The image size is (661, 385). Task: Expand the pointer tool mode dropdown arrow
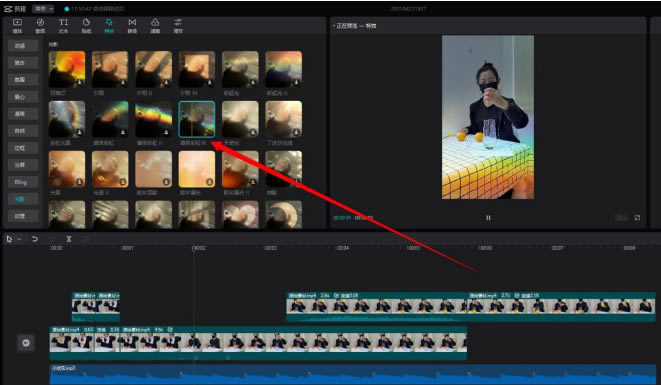click(x=19, y=240)
